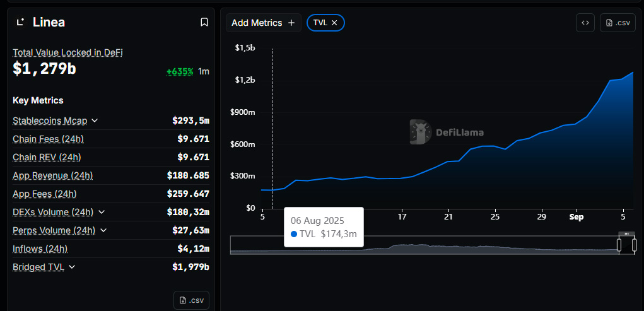Click the 06 Aug 2025 tooltip date
This screenshot has height=311, width=644.
click(317, 221)
